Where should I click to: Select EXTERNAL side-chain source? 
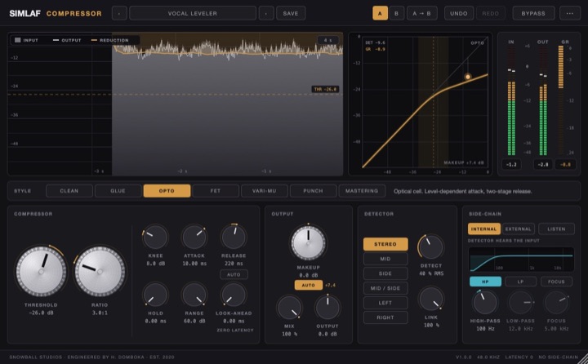[519, 229]
